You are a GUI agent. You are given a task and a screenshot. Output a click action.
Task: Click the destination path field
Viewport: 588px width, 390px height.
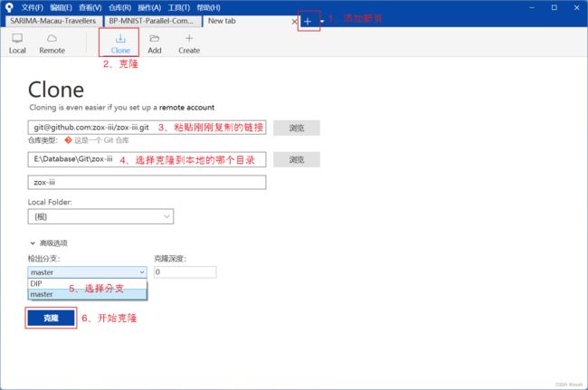coord(147,159)
